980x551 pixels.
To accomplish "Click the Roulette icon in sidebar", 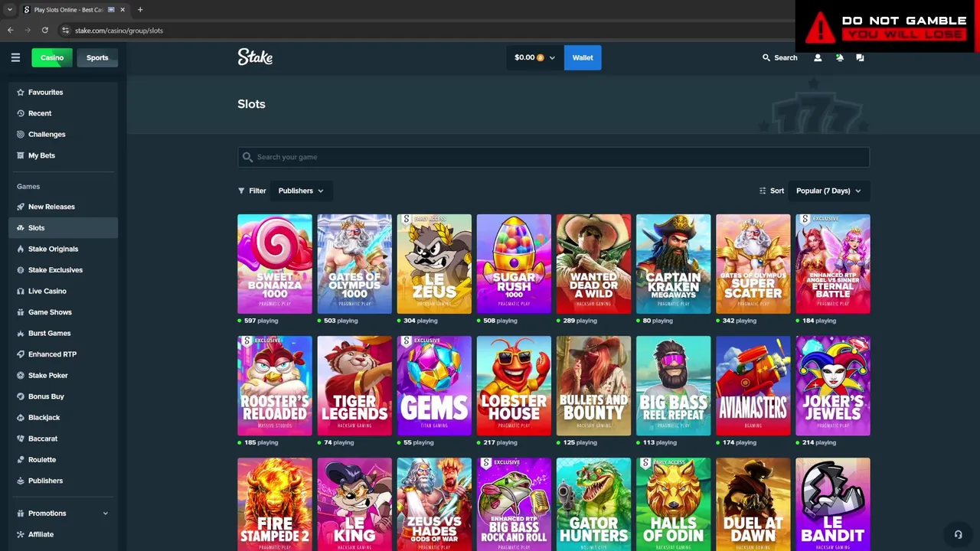I will click(x=21, y=459).
